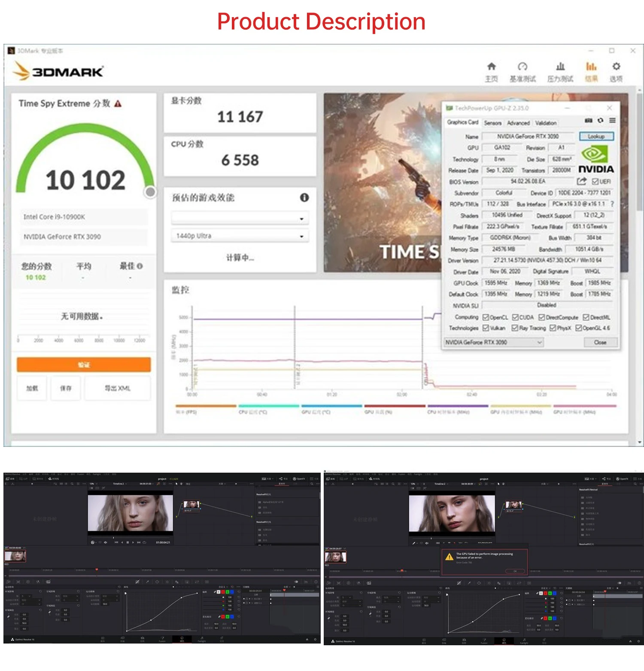Toggle the Vulkan checkbox in GPU-Z

486,328
